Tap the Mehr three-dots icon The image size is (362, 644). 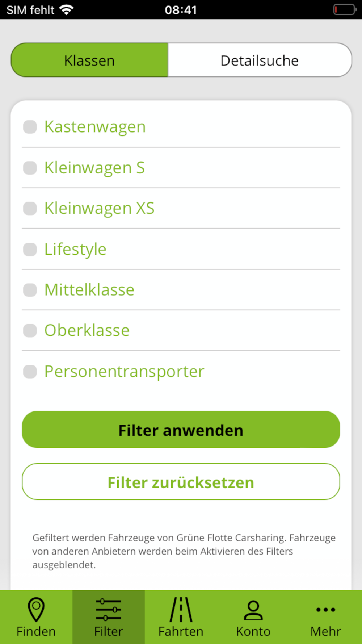(326, 610)
